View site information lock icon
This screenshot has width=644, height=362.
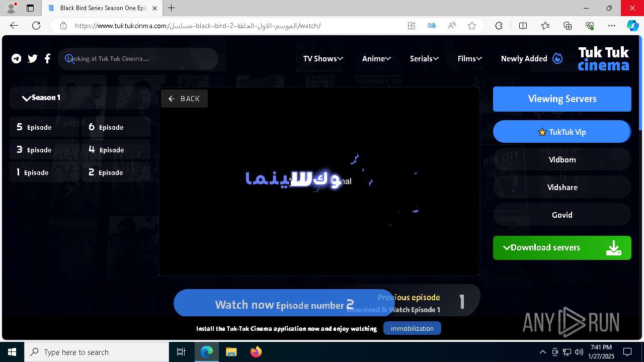point(63,26)
